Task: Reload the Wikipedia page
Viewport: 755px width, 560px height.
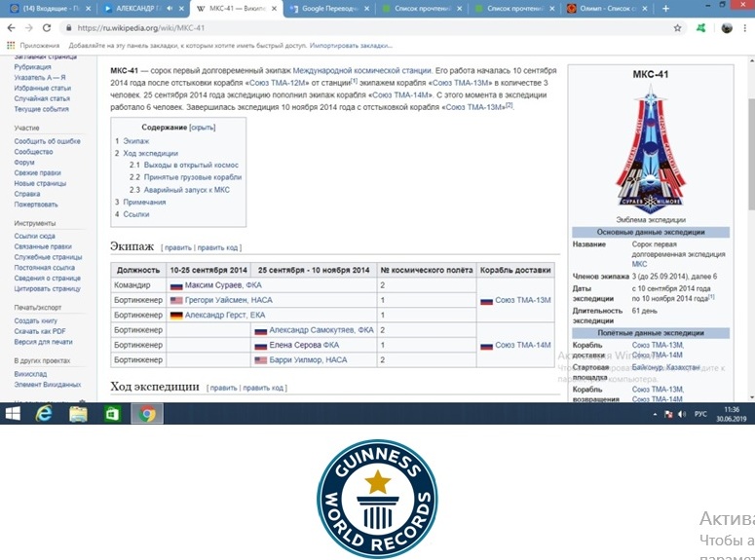Action: tap(47, 28)
